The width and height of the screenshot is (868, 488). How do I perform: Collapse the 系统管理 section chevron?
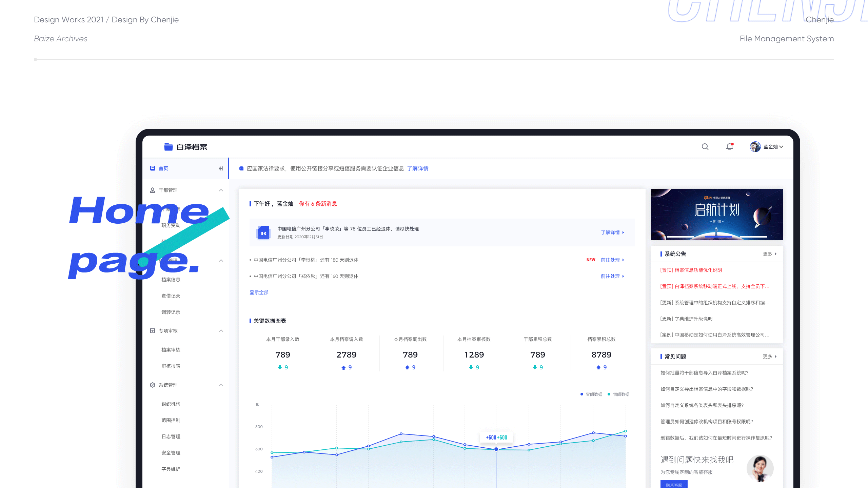point(221,385)
